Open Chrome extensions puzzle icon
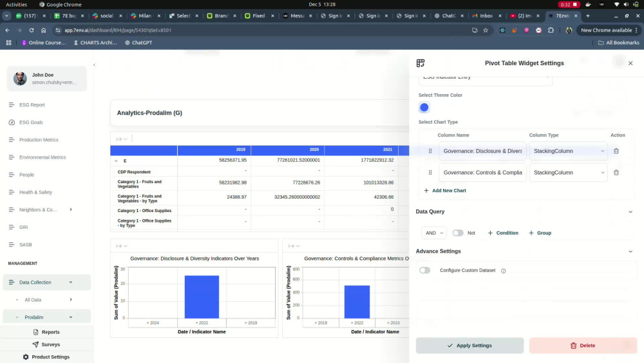The image size is (644, 363). pyautogui.click(x=551, y=30)
